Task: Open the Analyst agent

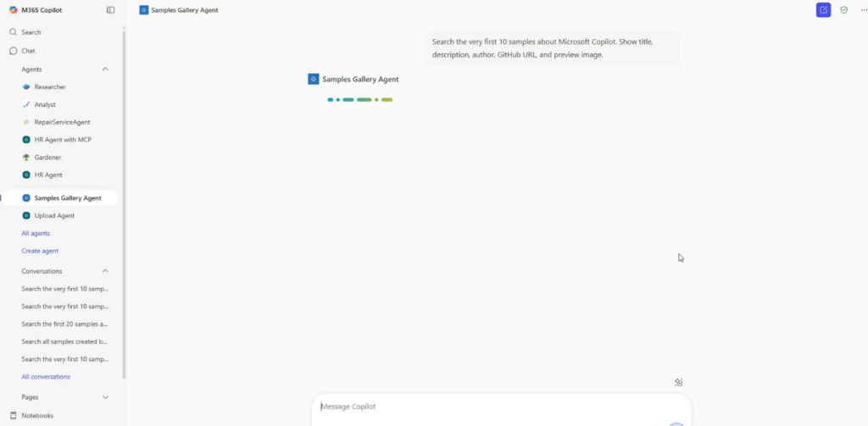Action: (x=45, y=104)
